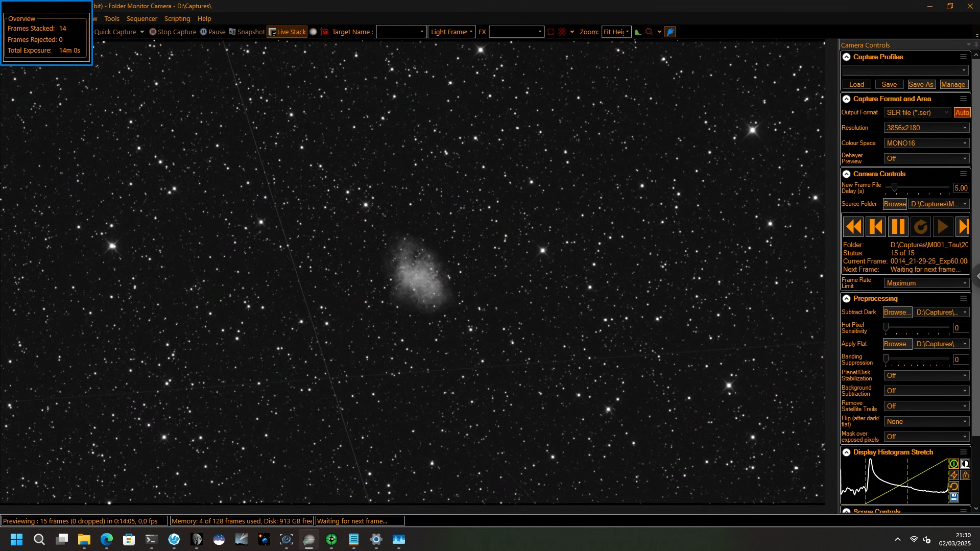The height and width of the screenshot is (551, 980).
Task: Open Preprocessing section hamburger menu
Action: [x=963, y=299]
